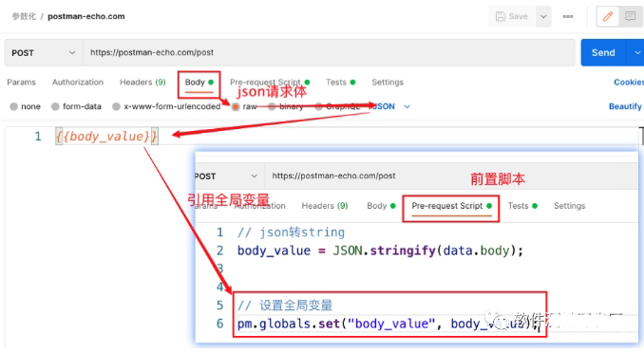Click the request URL input field
The width and height of the screenshot is (644, 352).
pos(329,52)
